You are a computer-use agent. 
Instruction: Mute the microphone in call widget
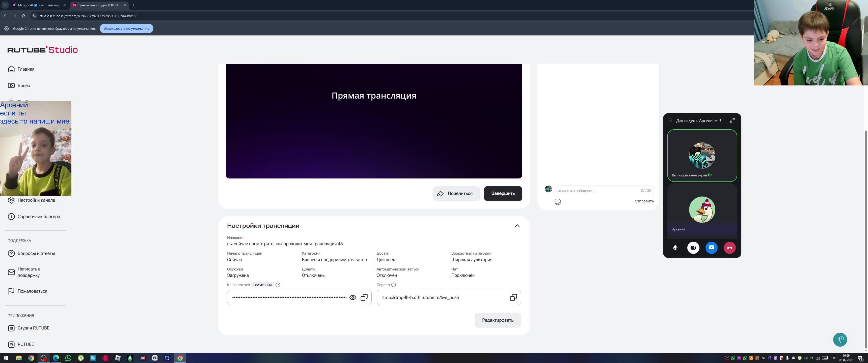pyautogui.click(x=675, y=248)
